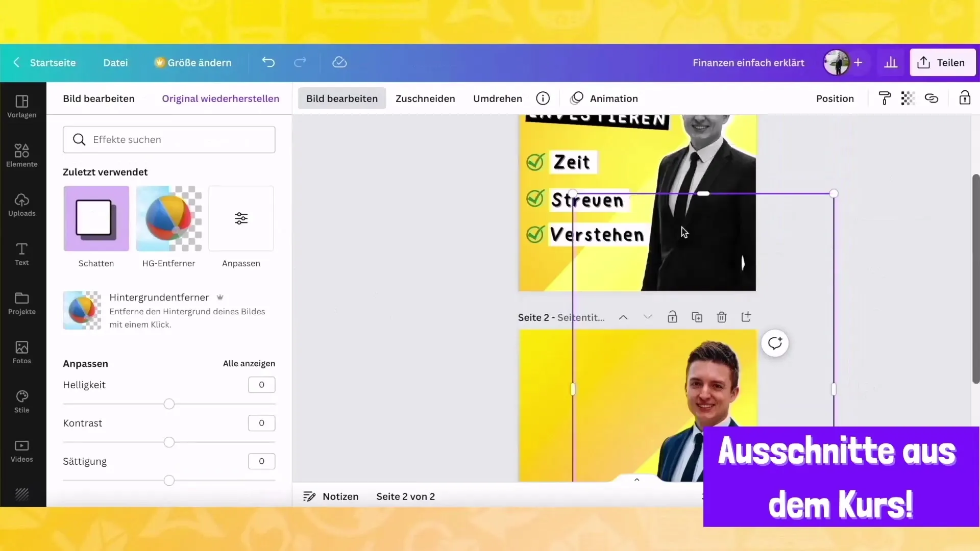Click the Animation panel icon
The height and width of the screenshot is (551, 980).
coord(575,98)
